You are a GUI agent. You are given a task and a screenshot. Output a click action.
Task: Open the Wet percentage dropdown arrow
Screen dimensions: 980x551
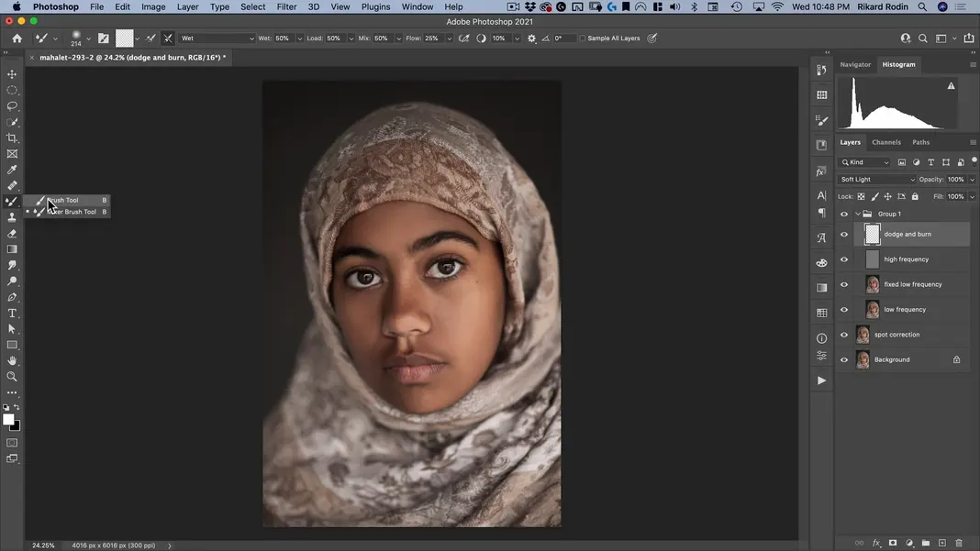(x=299, y=39)
